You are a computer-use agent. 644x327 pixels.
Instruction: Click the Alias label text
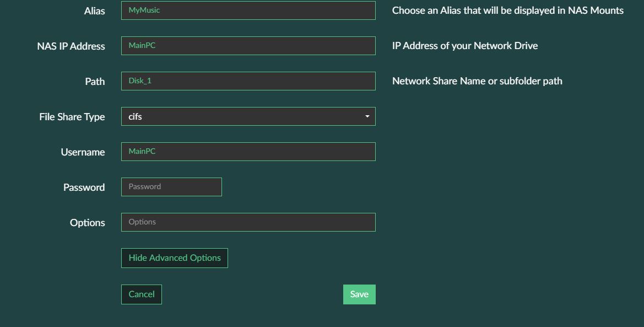pyautogui.click(x=95, y=11)
